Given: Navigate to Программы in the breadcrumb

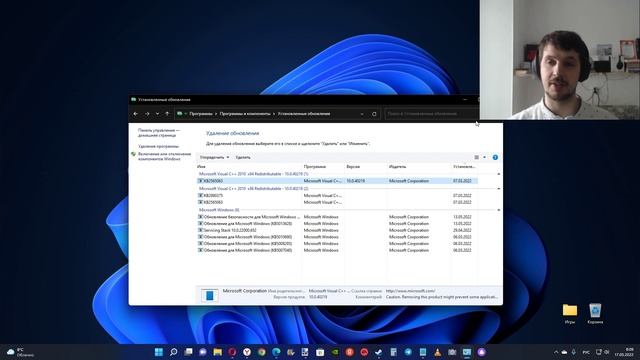Looking at the screenshot, I should (x=201, y=114).
